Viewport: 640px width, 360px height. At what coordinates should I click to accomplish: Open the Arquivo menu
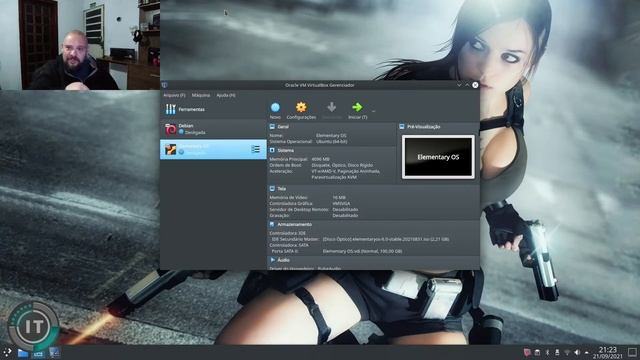click(174, 95)
